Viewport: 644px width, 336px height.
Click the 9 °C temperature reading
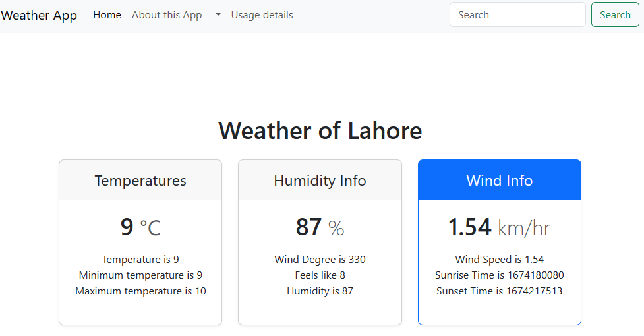pyautogui.click(x=140, y=227)
